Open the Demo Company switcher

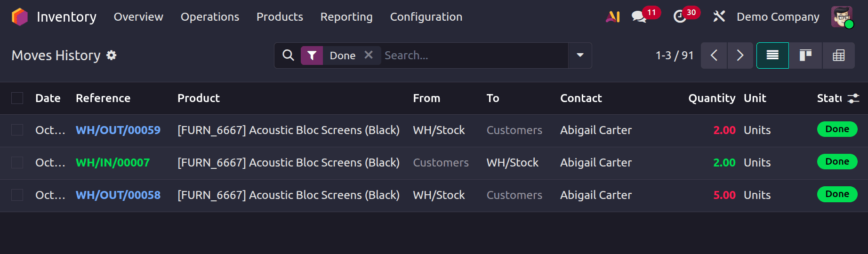pyautogui.click(x=778, y=17)
